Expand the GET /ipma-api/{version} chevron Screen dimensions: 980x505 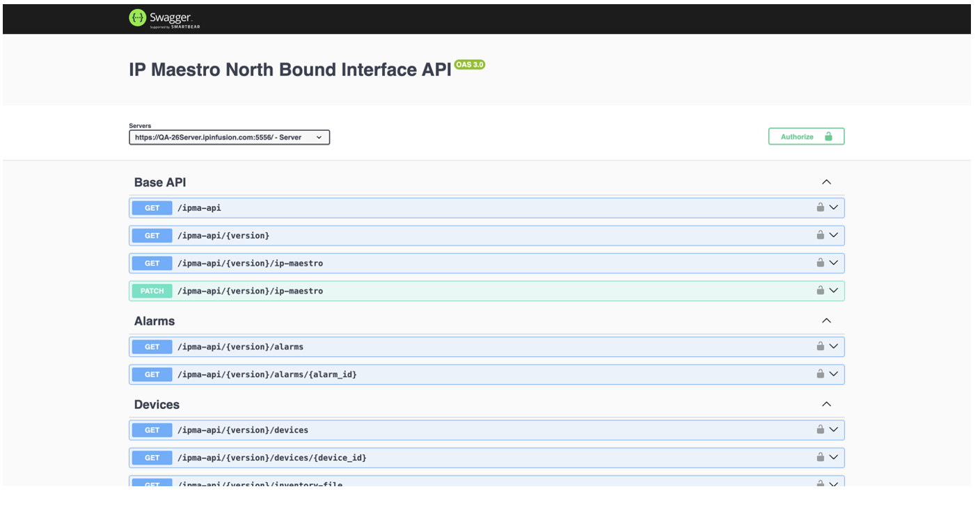pos(833,235)
